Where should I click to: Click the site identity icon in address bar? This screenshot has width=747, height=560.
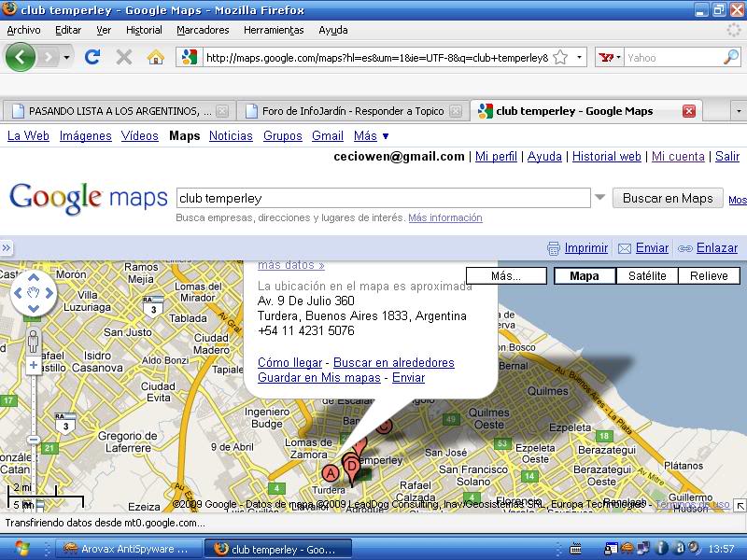[190, 58]
